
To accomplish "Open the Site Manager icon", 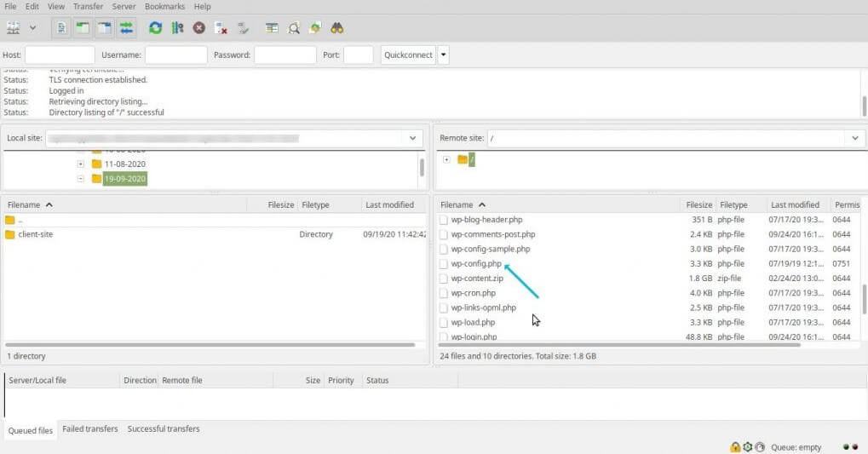I will [14, 27].
